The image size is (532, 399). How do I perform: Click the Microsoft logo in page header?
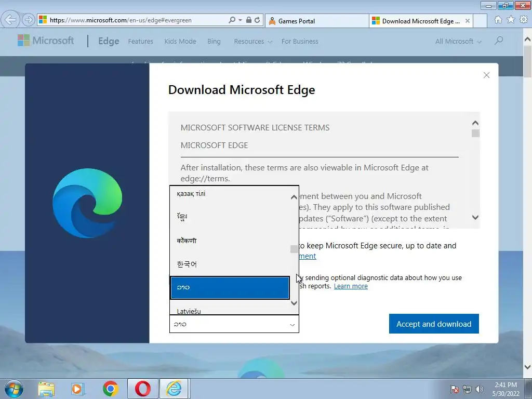46,41
